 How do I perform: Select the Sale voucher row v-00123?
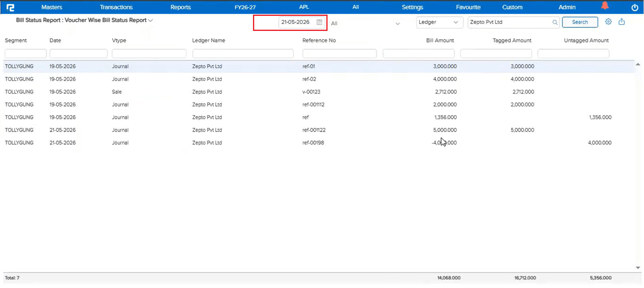coord(319,92)
